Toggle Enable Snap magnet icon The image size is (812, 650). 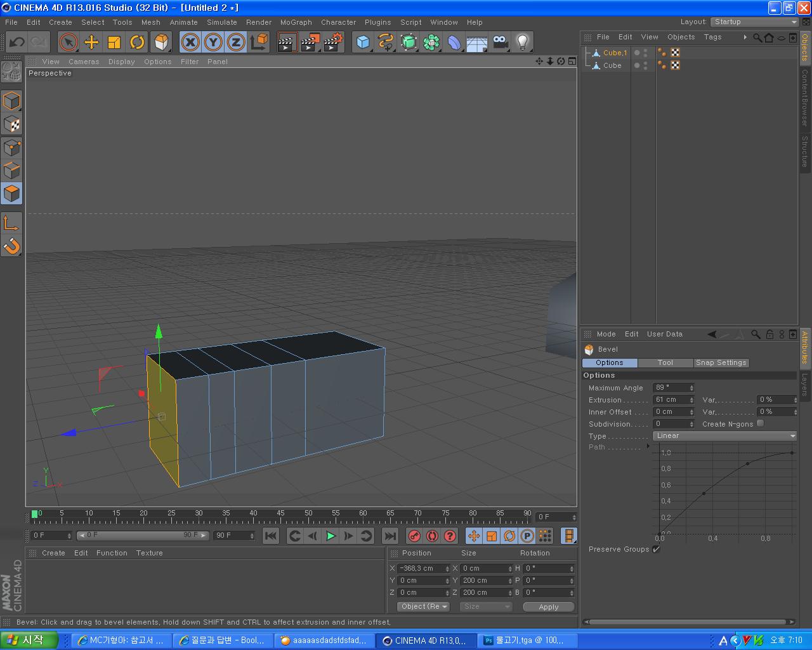pyautogui.click(x=12, y=246)
